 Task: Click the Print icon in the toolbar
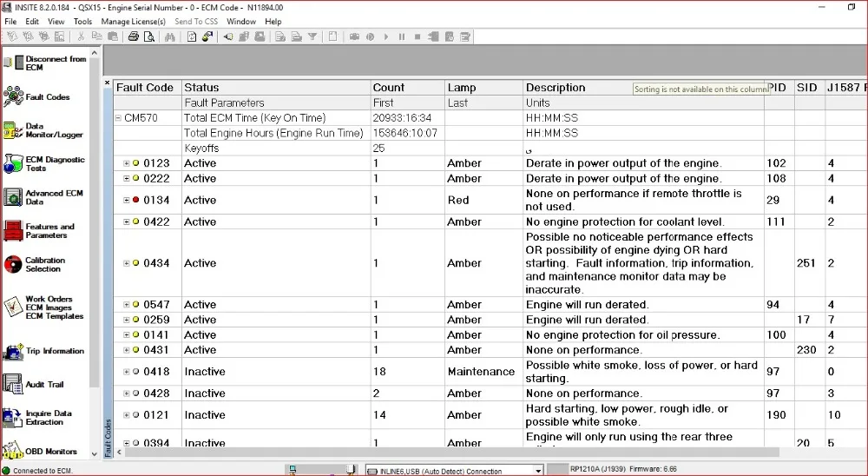pos(133,36)
